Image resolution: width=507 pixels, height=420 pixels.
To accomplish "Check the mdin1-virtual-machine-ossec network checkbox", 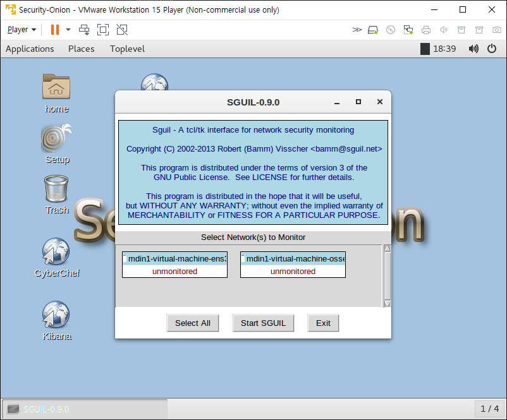I will (x=243, y=258).
